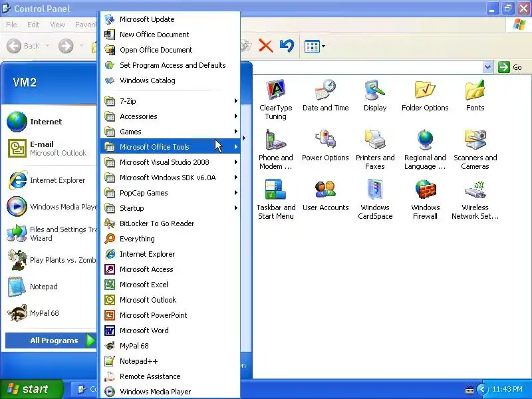Click the red Delete X toolbar icon
Image resolution: width=532 pixels, height=399 pixels.
tap(265, 46)
